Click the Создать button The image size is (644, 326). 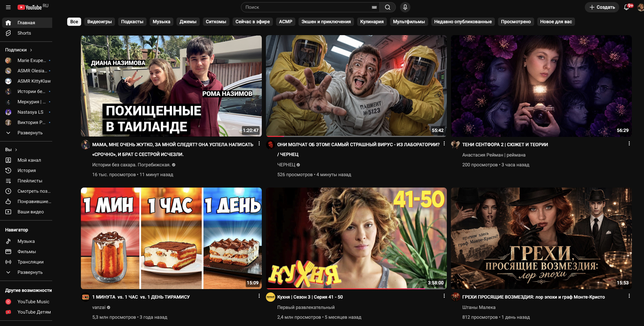tap(602, 7)
